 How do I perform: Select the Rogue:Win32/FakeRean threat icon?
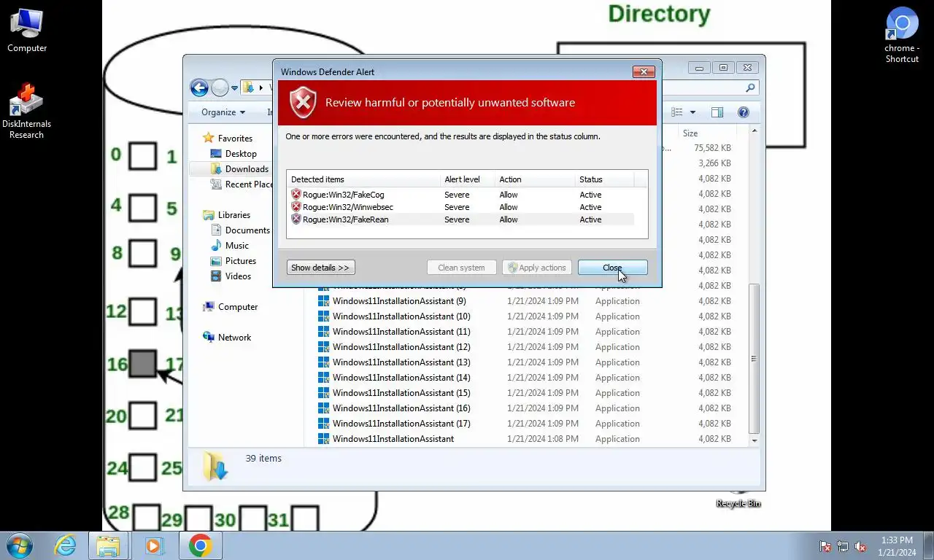click(x=296, y=219)
